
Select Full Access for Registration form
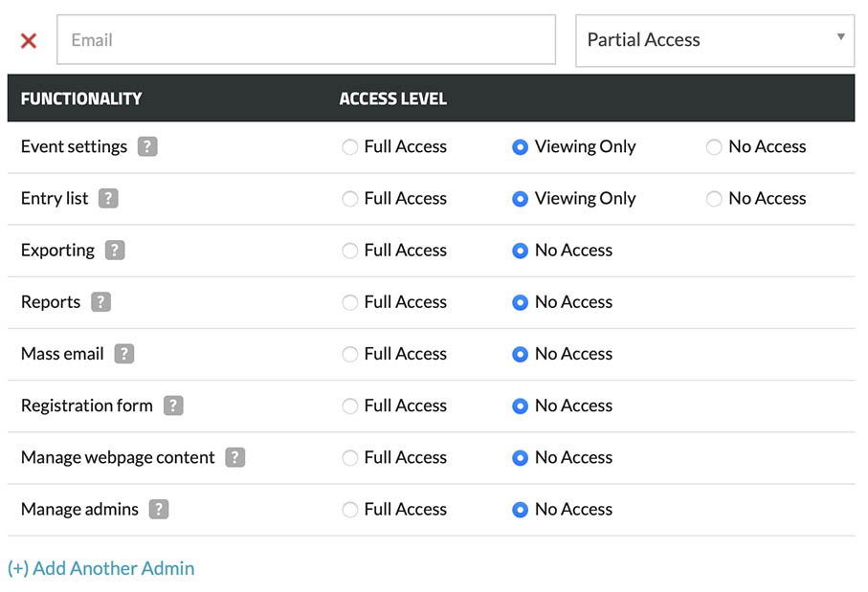coord(350,406)
